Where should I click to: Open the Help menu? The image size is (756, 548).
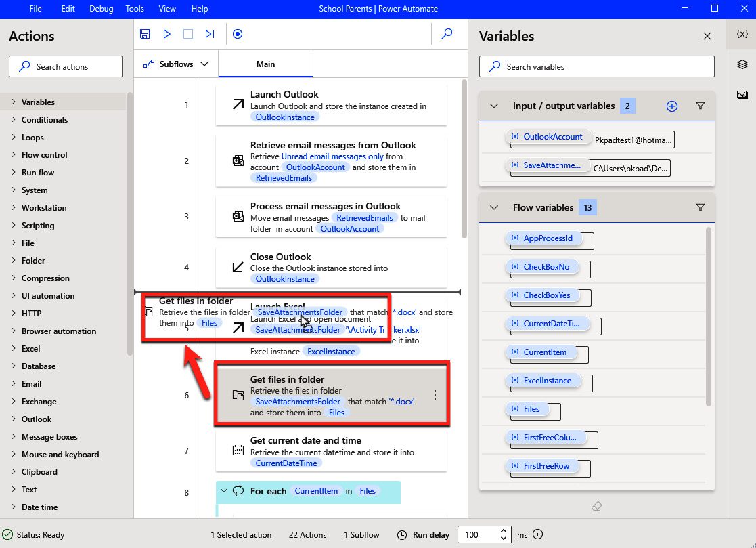[x=200, y=9]
